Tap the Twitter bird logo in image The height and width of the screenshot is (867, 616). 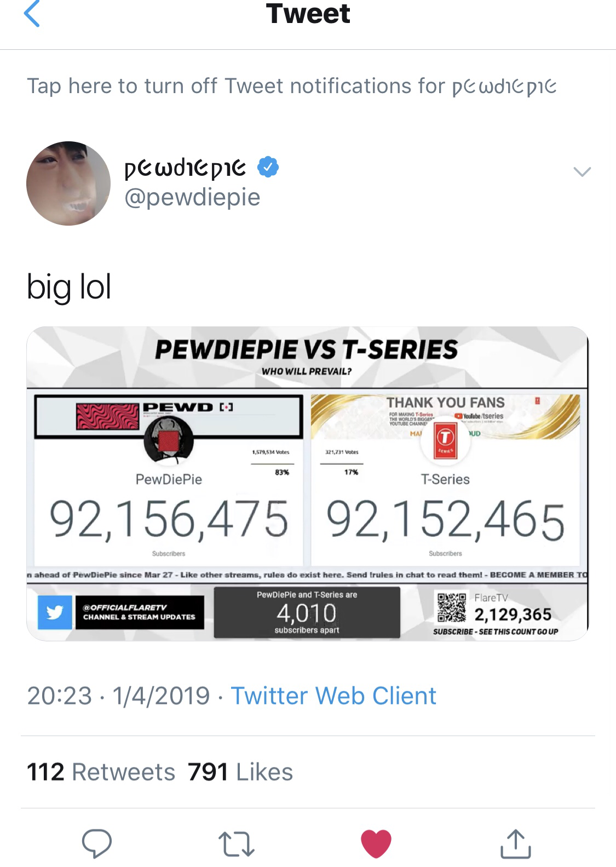[x=55, y=612]
